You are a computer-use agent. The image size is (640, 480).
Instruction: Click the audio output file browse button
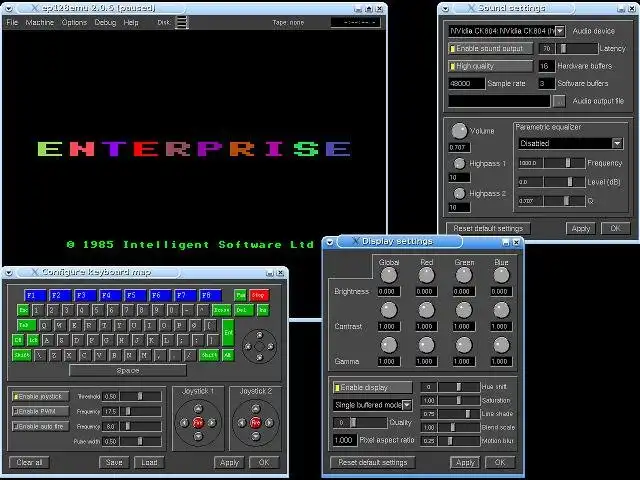click(x=559, y=101)
